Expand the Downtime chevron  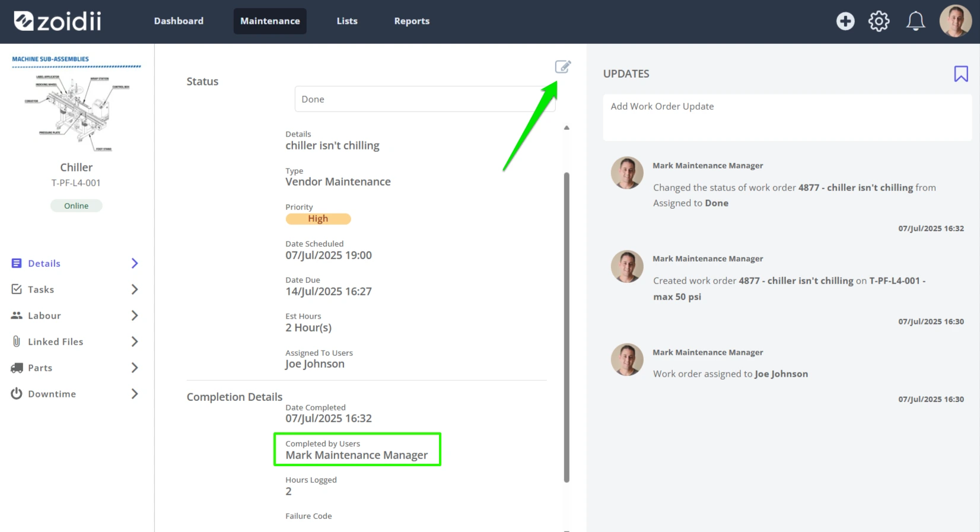135,394
